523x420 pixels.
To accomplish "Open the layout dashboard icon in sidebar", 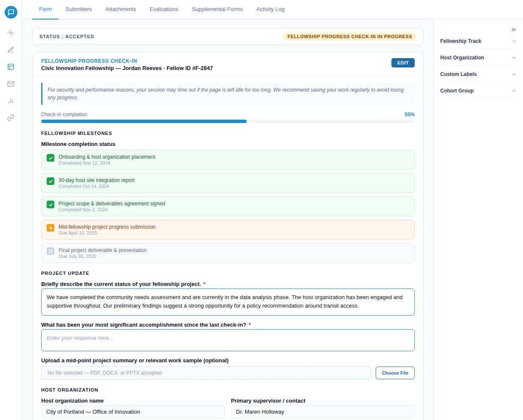I will (11, 67).
